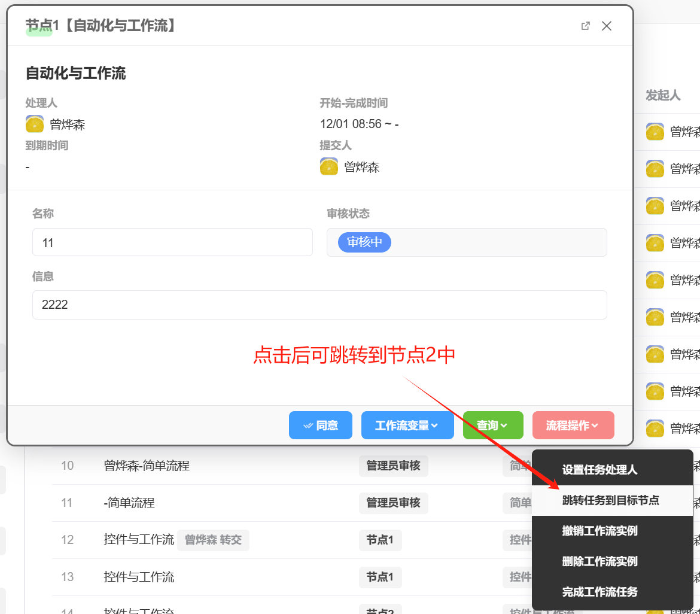Click the 处理人 avatar of 曾烨森
The height and width of the screenshot is (614, 700).
coord(35,124)
